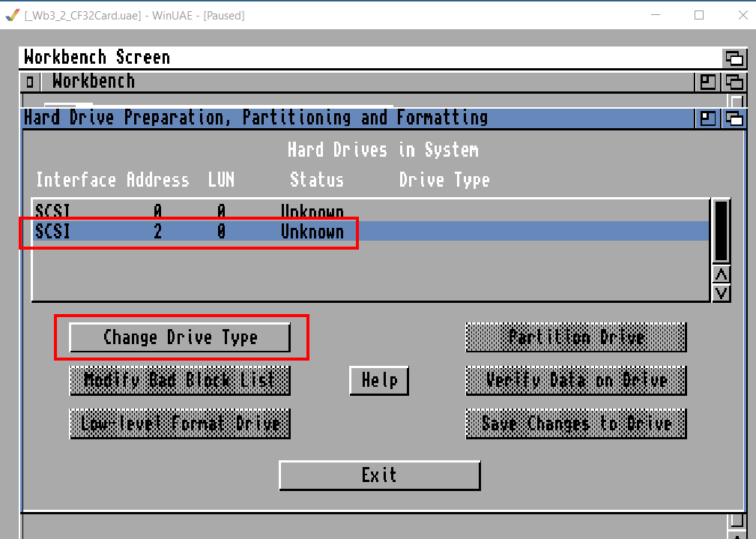Click the zoom gadget on HDToolBox title bar
The image size is (756, 539).
707,118
